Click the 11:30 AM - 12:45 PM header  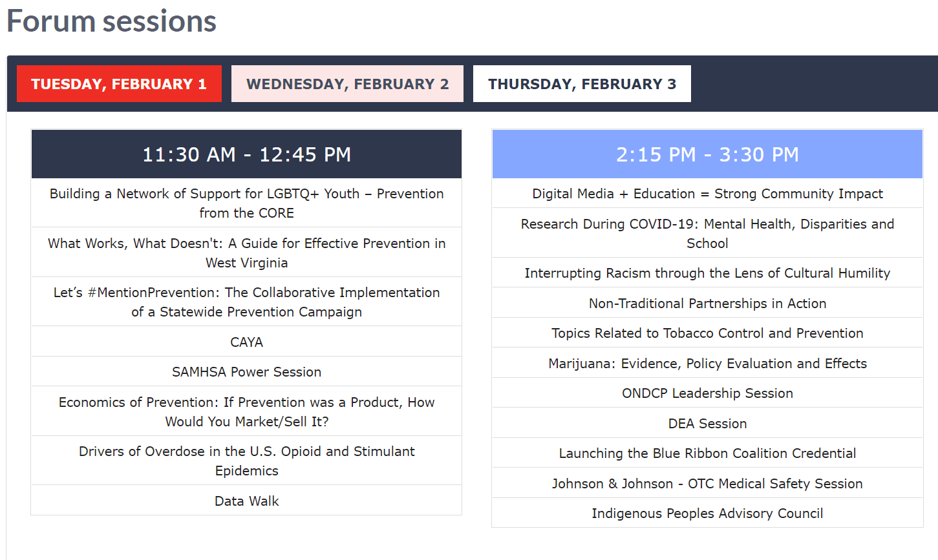[x=246, y=154]
